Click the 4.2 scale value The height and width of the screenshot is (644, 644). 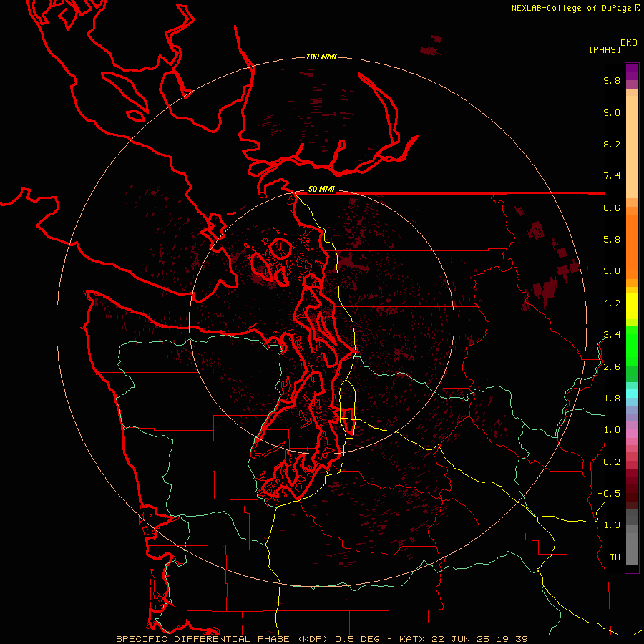point(612,303)
